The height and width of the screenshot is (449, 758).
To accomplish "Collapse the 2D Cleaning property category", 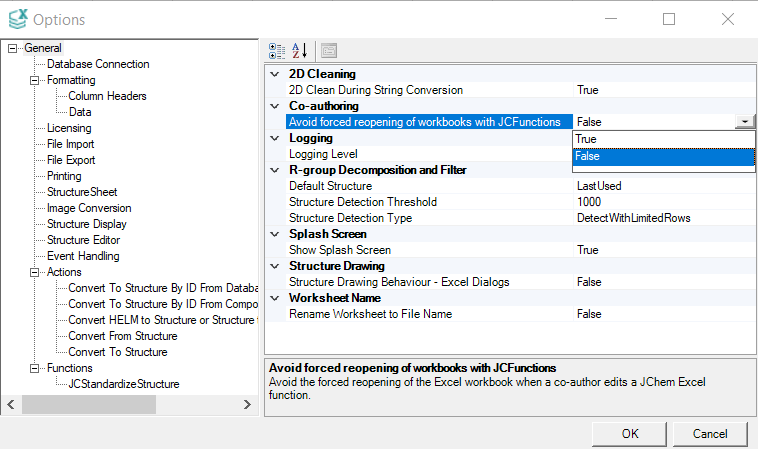I will click(276, 74).
